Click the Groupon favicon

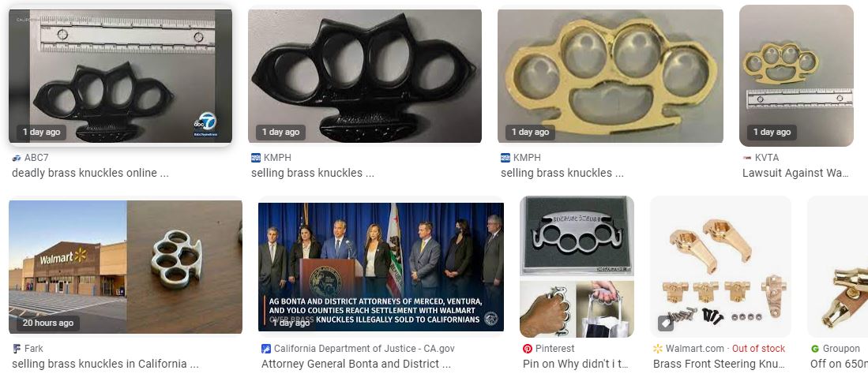click(x=815, y=349)
